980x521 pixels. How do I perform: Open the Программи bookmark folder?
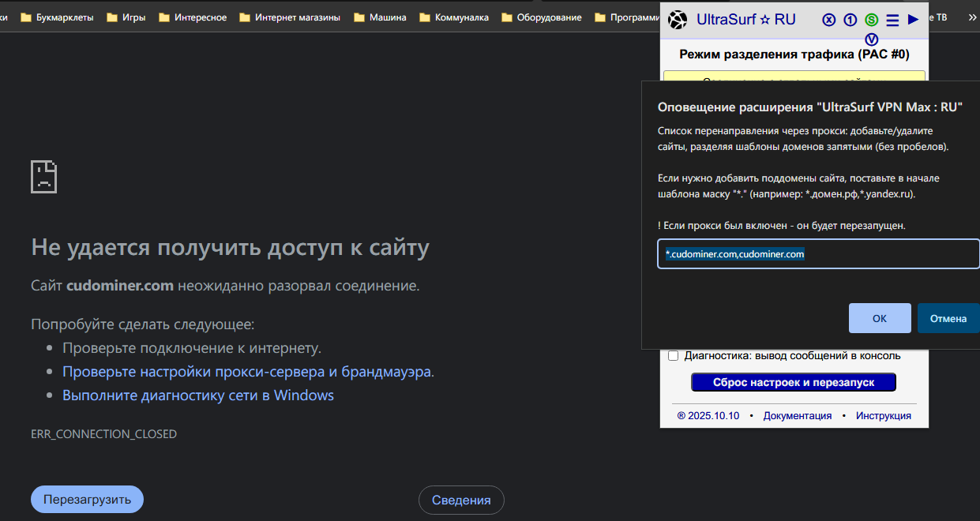(629, 17)
